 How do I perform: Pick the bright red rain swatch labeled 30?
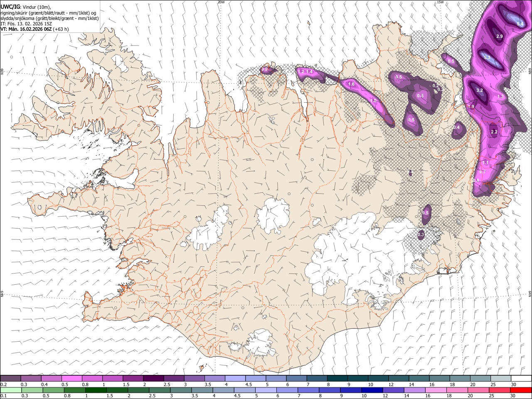coord(520,390)
